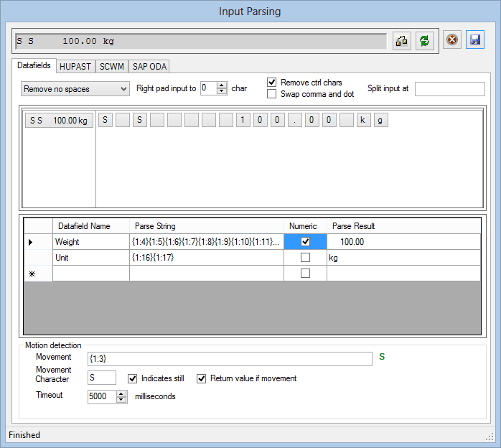Click the 'g' character button
Screen dimensions: 501x448
[381, 120]
